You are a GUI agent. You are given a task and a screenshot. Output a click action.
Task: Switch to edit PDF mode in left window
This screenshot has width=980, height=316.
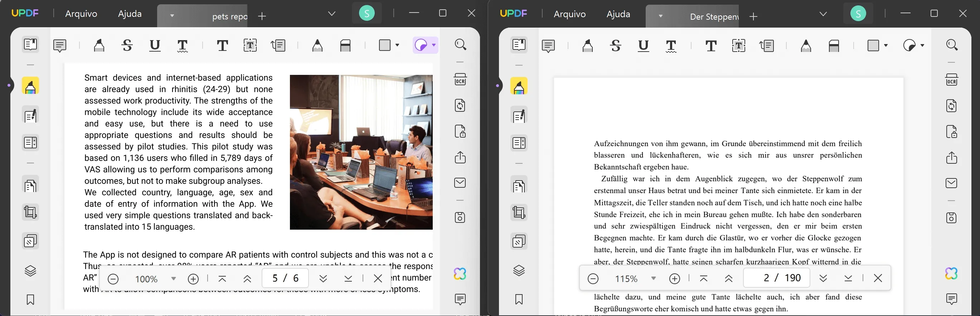click(30, 115)
